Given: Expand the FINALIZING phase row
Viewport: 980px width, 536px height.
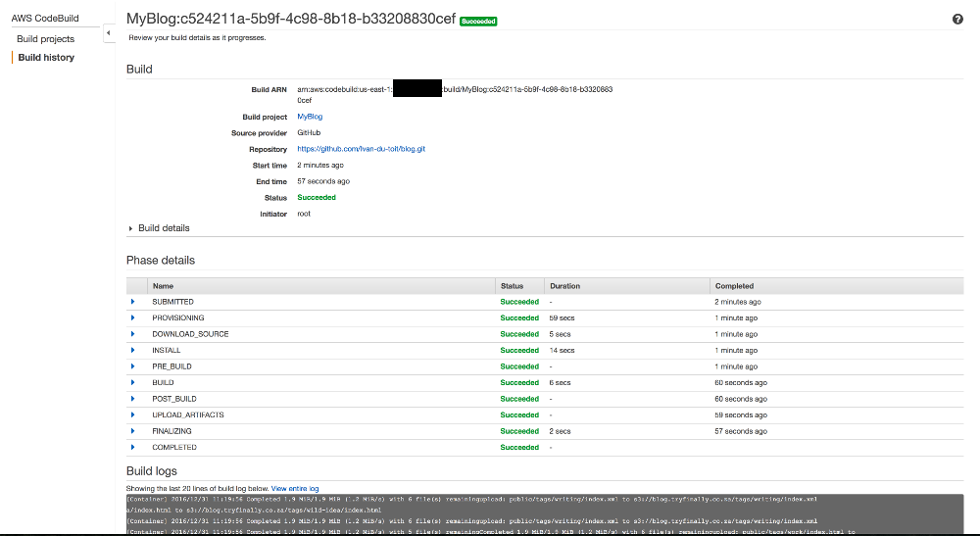Looking at the screenshot, I should tap(132, 431).
